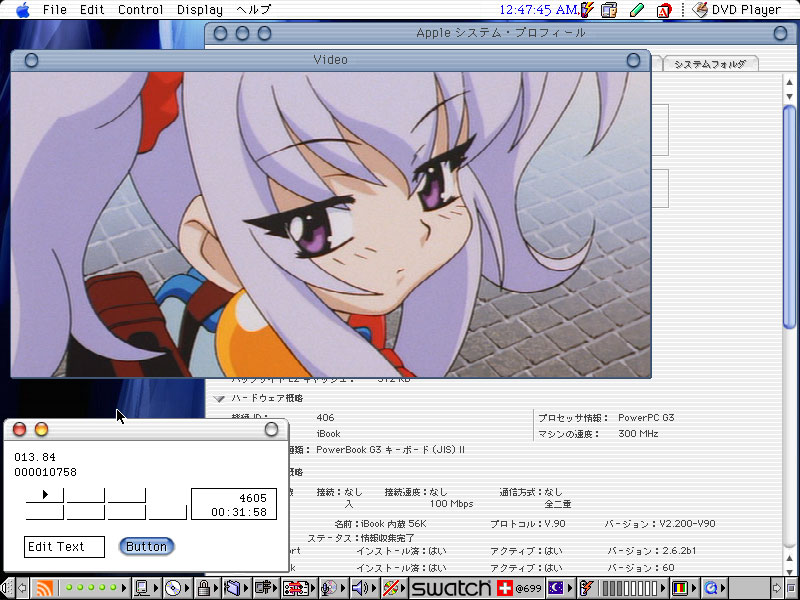Click the 013.84 value text
Viewport: 800px width, 600px height.
coord(35,457)
